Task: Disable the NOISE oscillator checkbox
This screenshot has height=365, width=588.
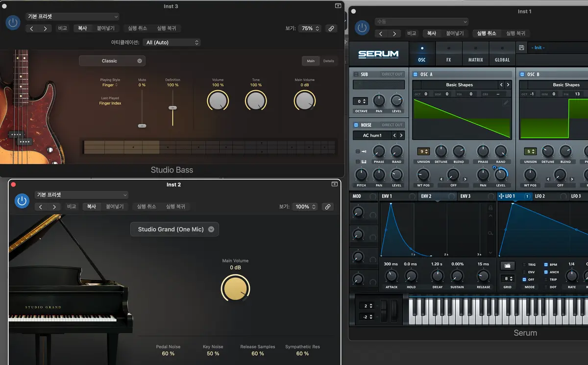Action: pos(356,125)
